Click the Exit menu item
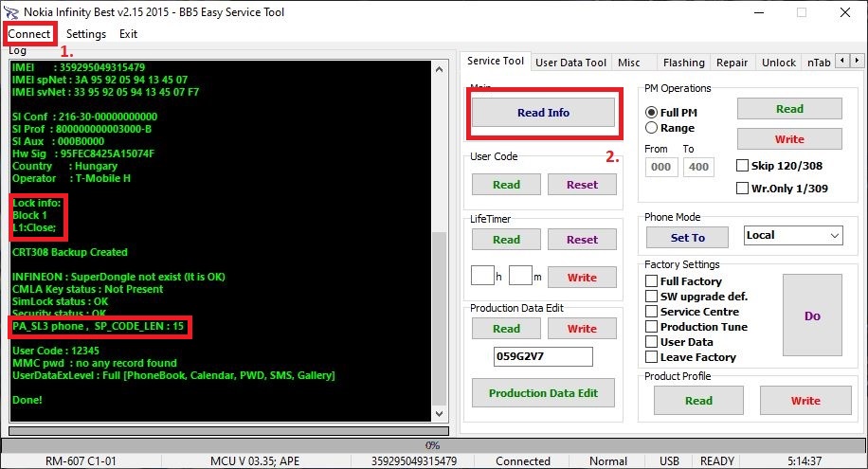 pyautogui.click(x=128, y=34)
